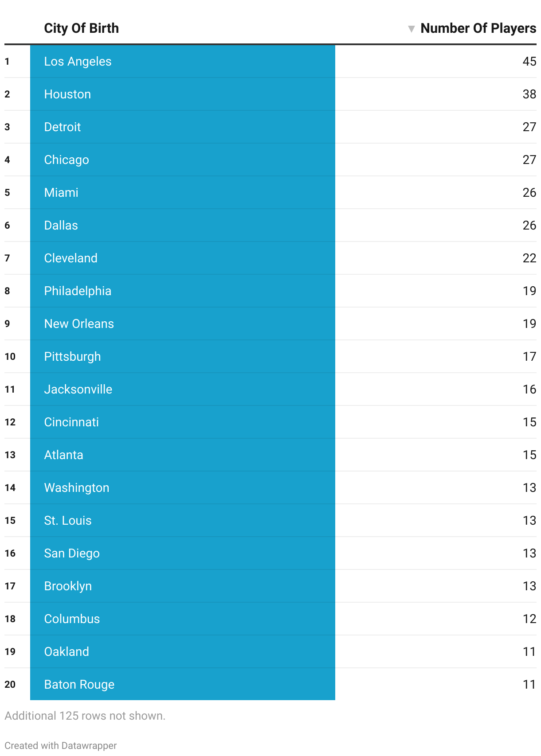Click the Dallas city cell
541x756 pixels.
[183, 226]
